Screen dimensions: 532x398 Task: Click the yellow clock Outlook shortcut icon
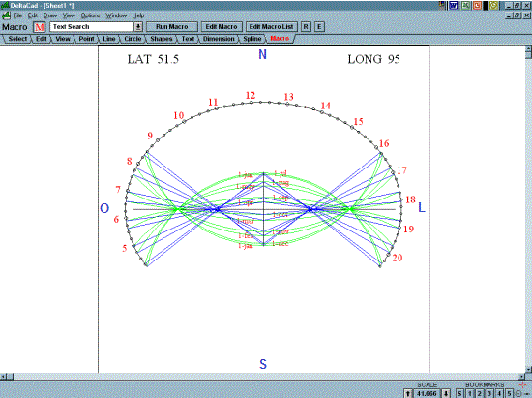(493, 6)
